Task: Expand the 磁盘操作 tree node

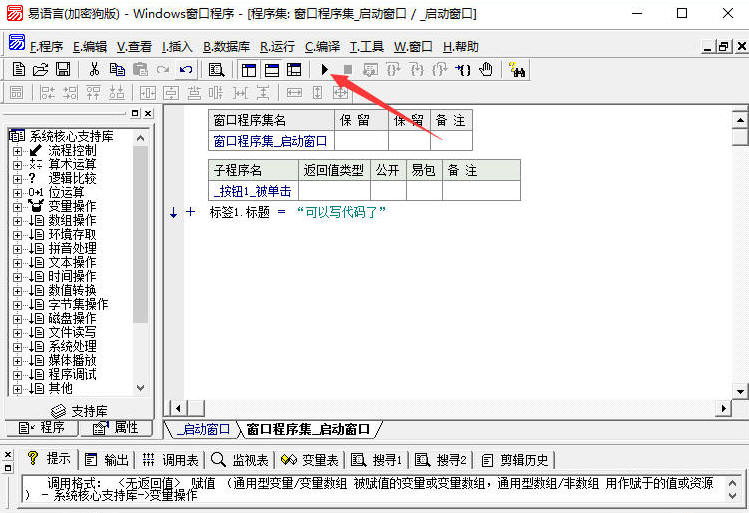Action: tap(17, 318)
